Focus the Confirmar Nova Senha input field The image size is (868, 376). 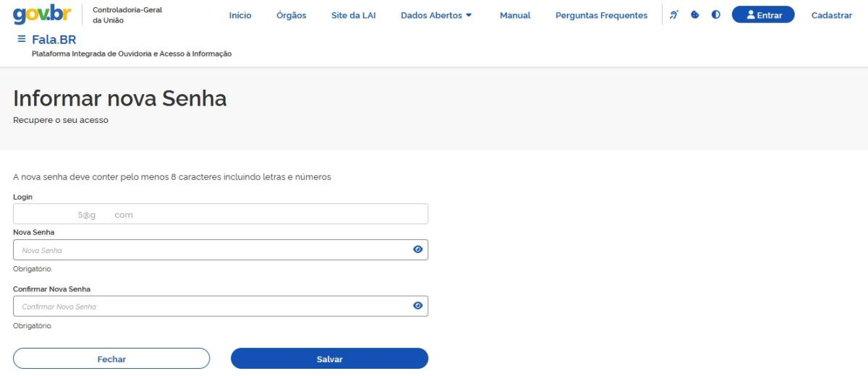click(221, 307)
